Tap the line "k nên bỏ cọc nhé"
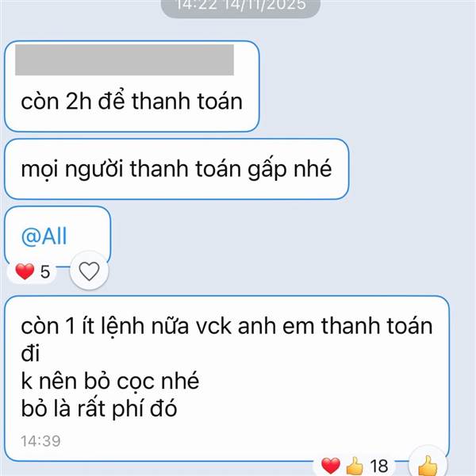 click(x=110, y=381)
